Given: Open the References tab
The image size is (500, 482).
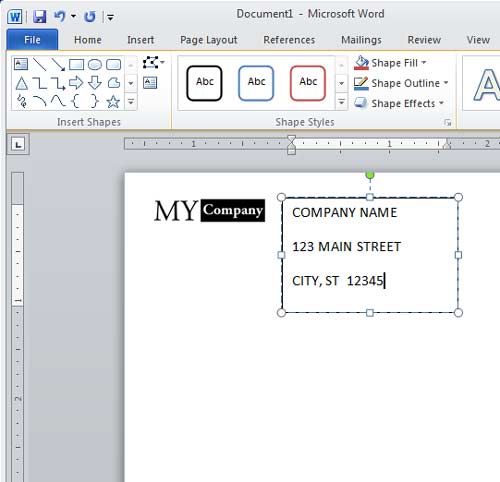Looking at the screenshot, I should (x=289, y=40).
